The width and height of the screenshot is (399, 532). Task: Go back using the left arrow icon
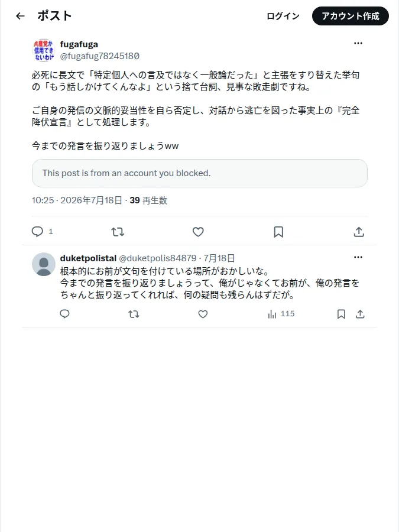point(20,16)
